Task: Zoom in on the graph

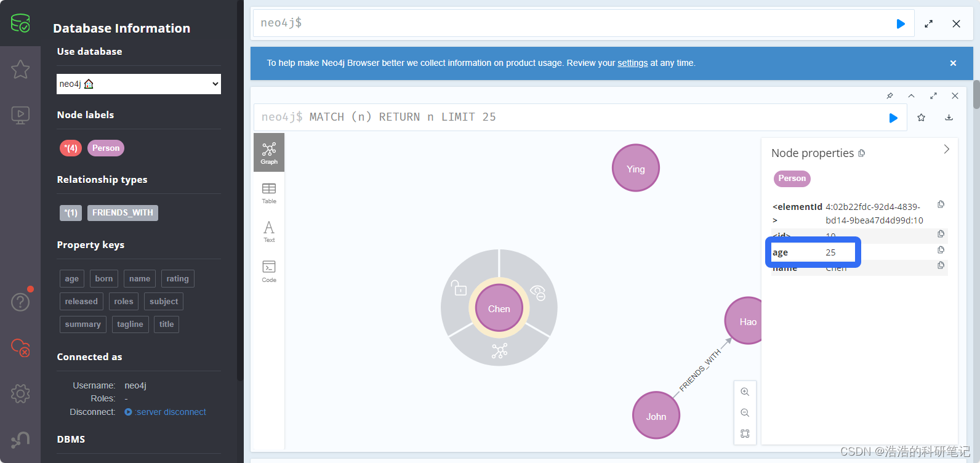Action: (745, 392)
